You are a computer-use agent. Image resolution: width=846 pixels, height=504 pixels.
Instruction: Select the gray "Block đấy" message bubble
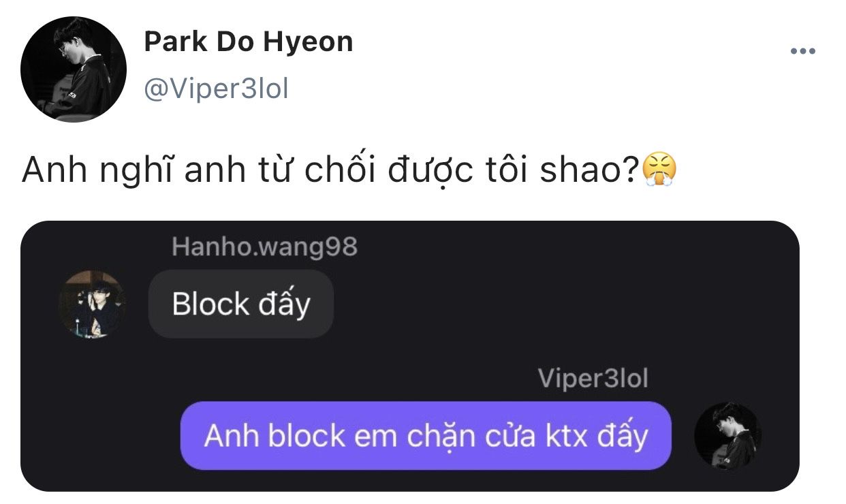240,304
